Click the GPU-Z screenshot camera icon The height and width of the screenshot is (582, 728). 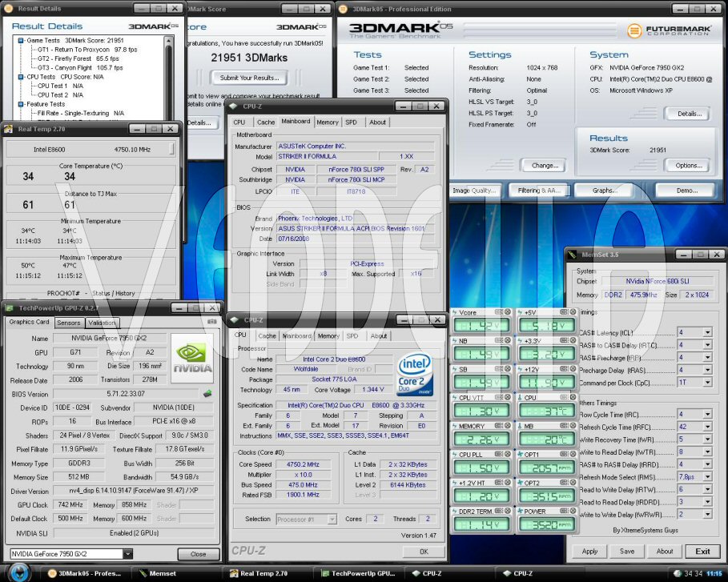(x=211, y=322)
